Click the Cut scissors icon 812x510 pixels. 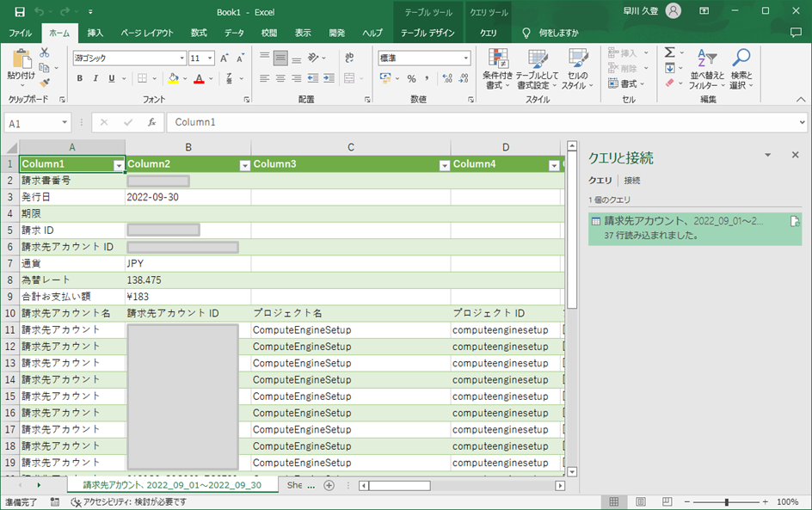(x=45, y=53)
